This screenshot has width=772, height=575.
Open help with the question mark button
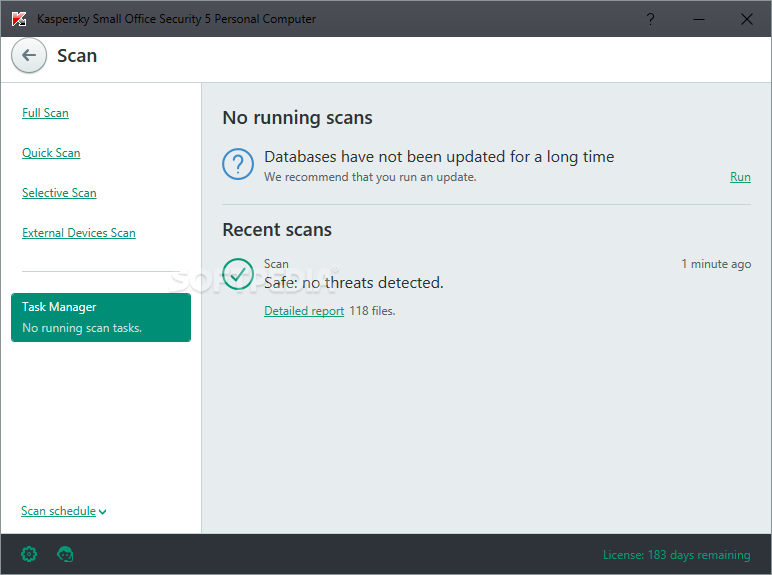(650, 19)
